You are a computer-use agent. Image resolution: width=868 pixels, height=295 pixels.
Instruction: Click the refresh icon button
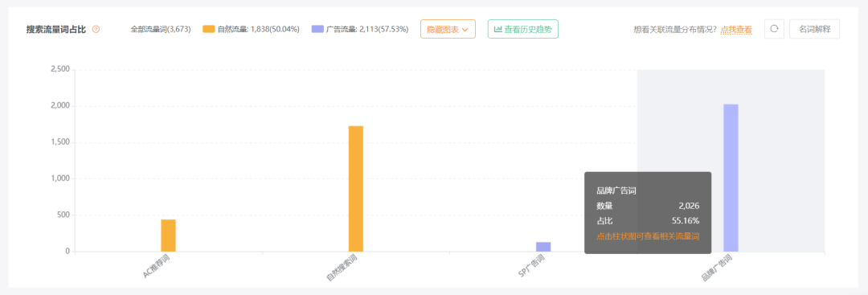tap(774, 29)
